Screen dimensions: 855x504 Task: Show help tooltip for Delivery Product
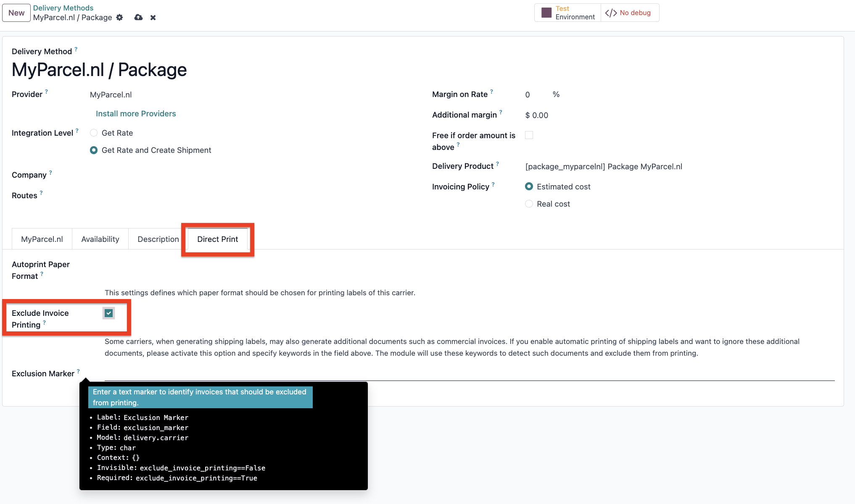tap(497, 164)
